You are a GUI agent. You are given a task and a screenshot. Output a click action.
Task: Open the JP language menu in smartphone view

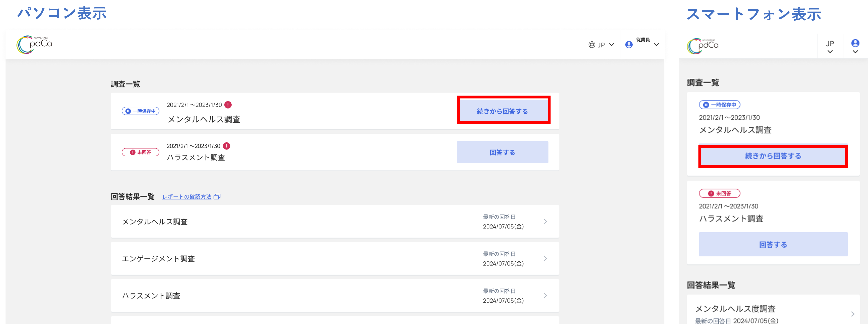[x=830, y=47]
